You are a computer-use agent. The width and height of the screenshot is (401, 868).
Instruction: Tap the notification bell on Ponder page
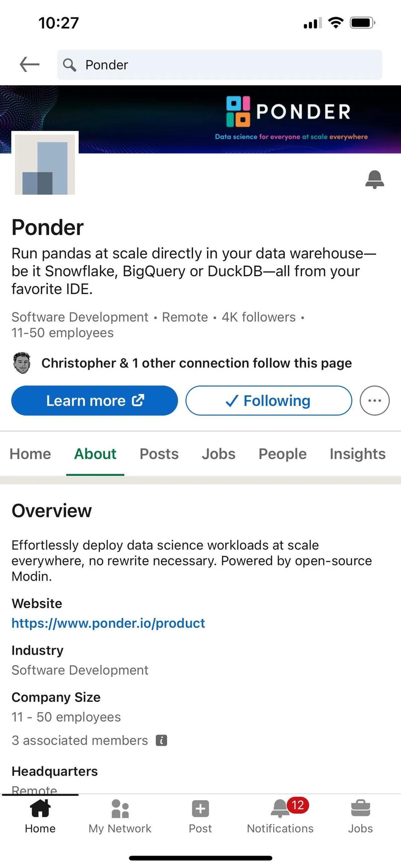click(x=374, y=179)
